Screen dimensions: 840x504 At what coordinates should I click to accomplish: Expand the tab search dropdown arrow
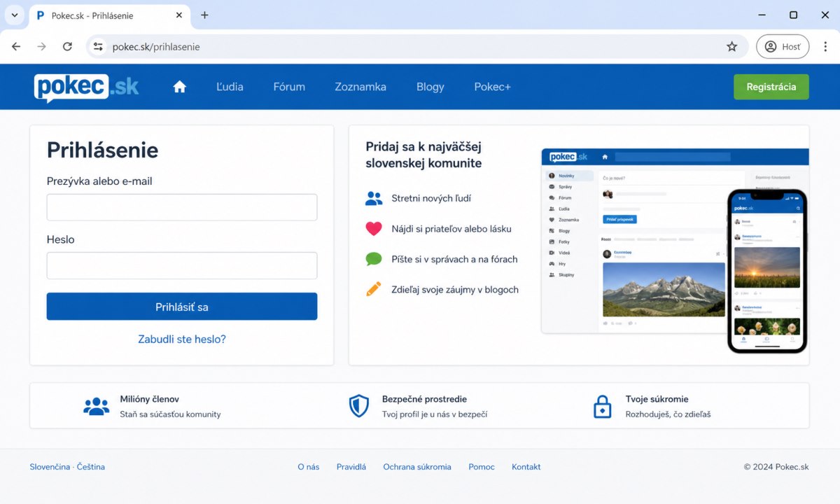[x=13, y=15]
